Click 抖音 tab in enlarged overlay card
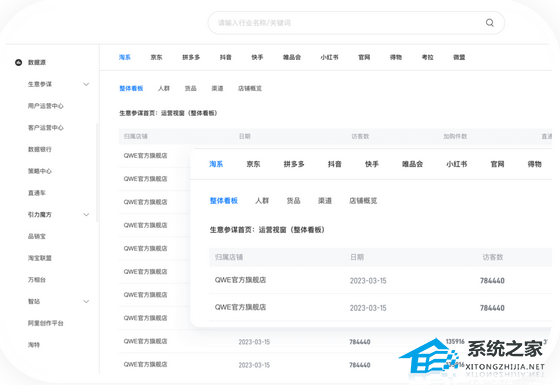 coord(335,164)
